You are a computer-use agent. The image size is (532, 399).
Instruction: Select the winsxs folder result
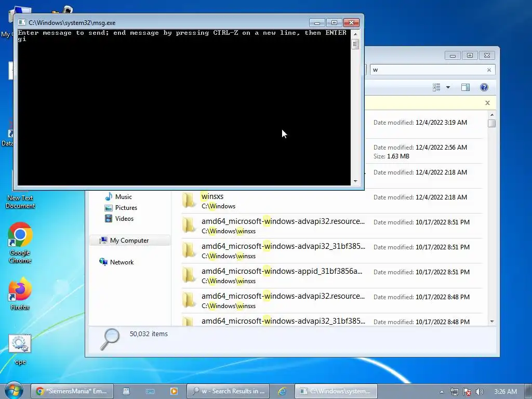click(x=331, y=201)
